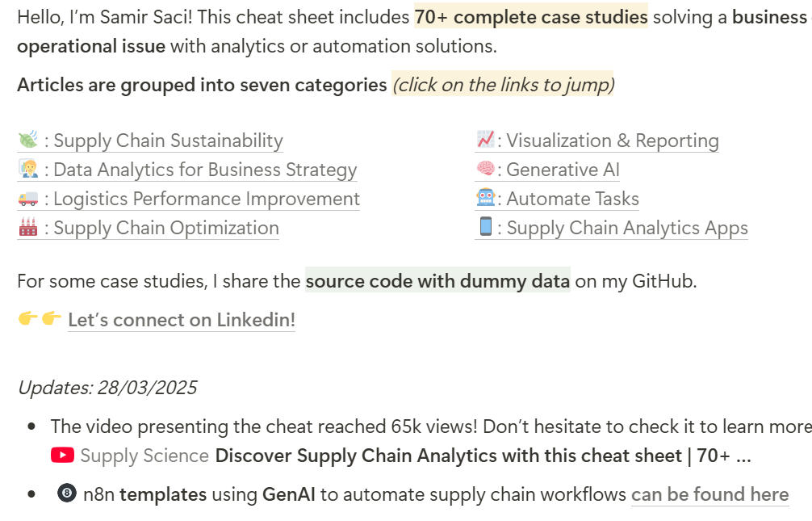Navigate to the Generative AI category
Viewport: 812px width, 521px height.
[x=563, y=170]
